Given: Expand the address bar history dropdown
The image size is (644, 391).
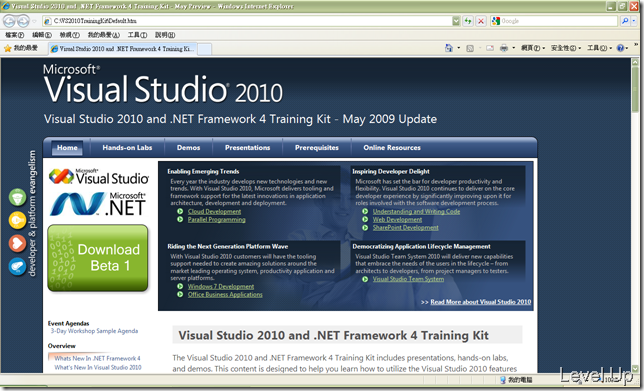Looking at the screenshot, I should 456,21.
